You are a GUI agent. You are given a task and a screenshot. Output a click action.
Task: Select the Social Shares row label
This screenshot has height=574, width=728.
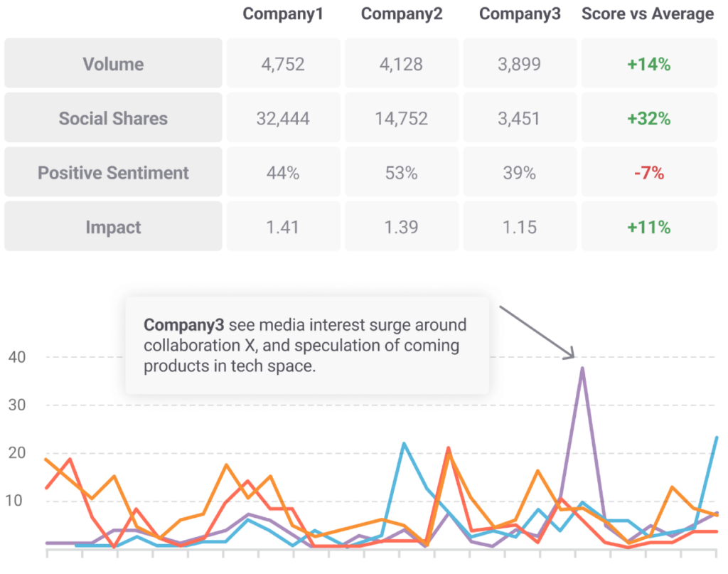coord(113,118)
